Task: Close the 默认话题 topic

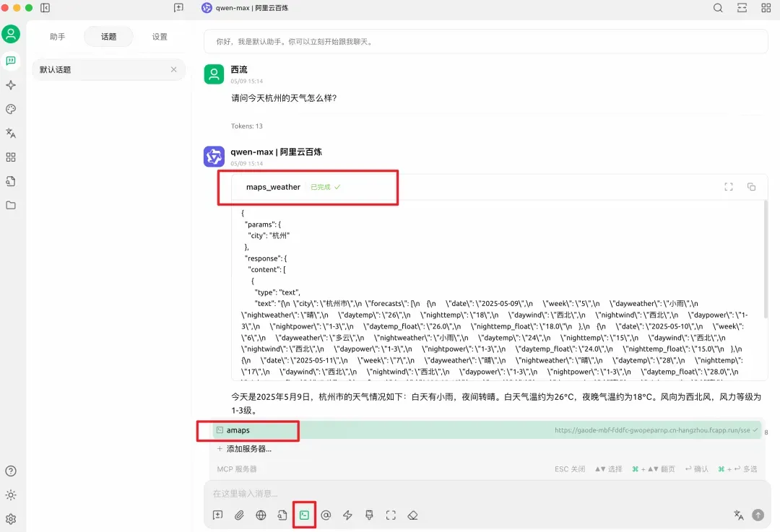Action: (173, 69)
